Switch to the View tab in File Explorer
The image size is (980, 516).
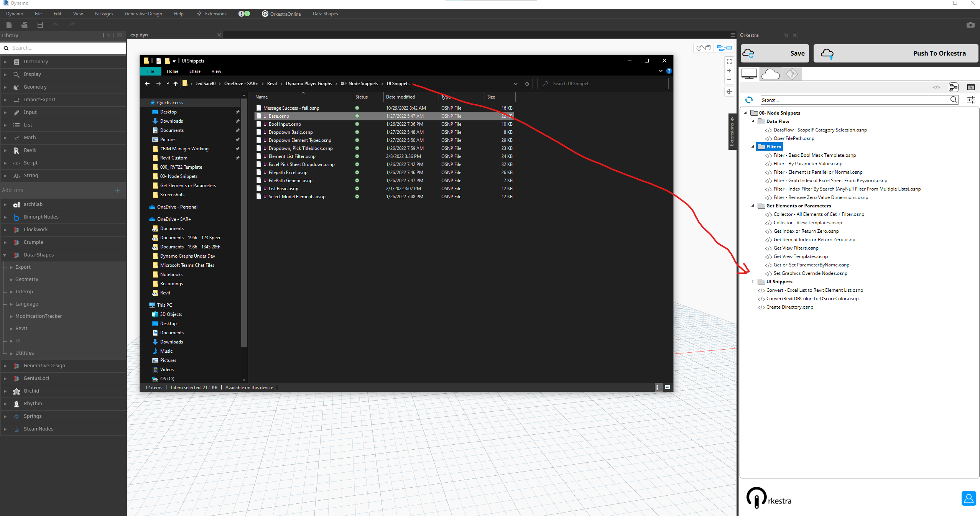click(x=216, y=71)
